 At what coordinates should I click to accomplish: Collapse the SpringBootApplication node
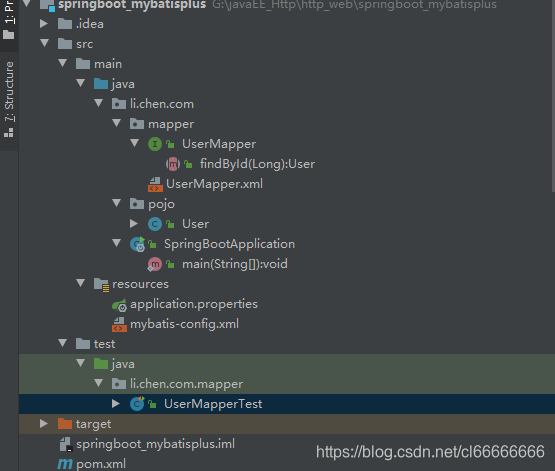click(x=117, y=243)
